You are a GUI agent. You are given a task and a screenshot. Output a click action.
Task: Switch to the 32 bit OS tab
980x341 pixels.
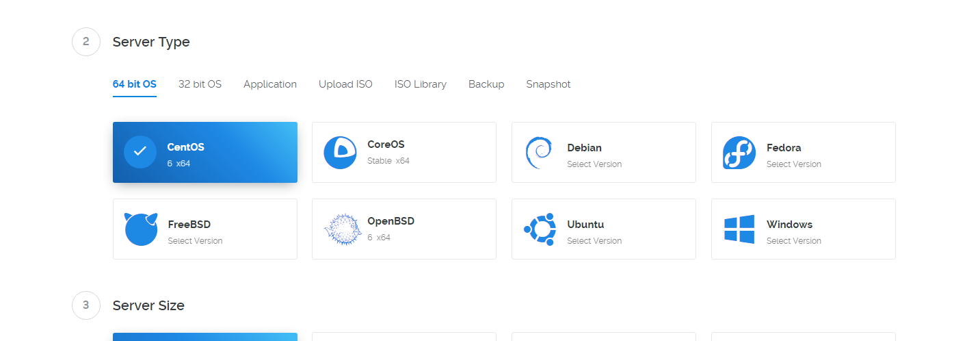[200, 84]
